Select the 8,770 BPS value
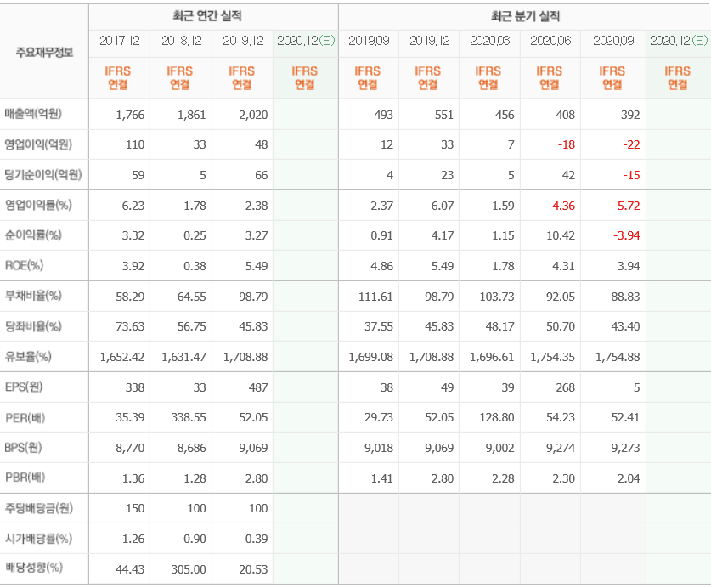Screen dimensions: 711x588 [130, 448]
